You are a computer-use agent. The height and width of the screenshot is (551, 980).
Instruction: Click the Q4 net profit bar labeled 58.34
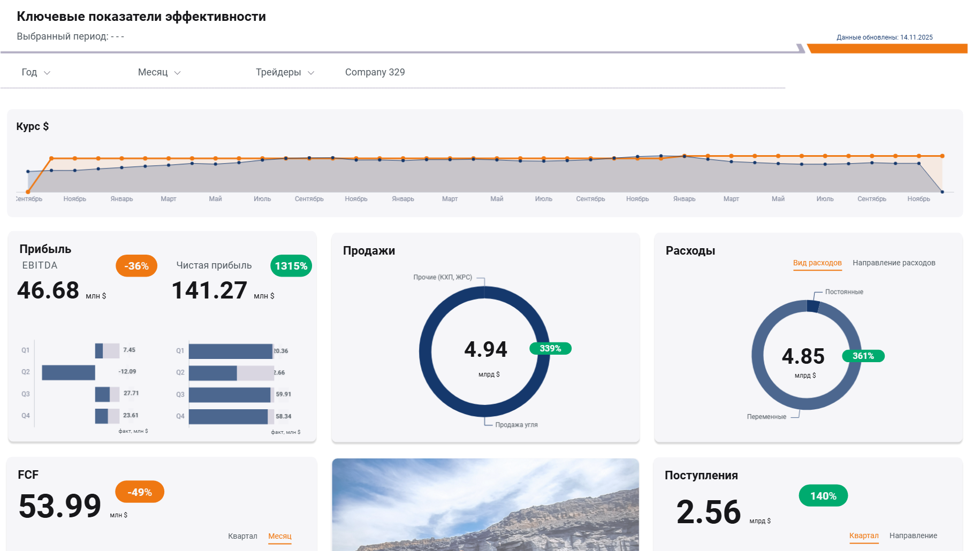(x=228, y=417)
